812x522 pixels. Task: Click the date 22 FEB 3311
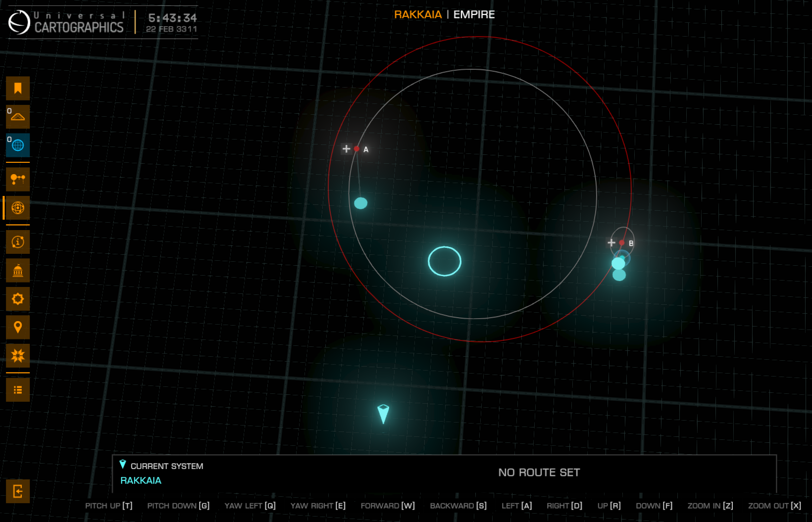(171, 29)
